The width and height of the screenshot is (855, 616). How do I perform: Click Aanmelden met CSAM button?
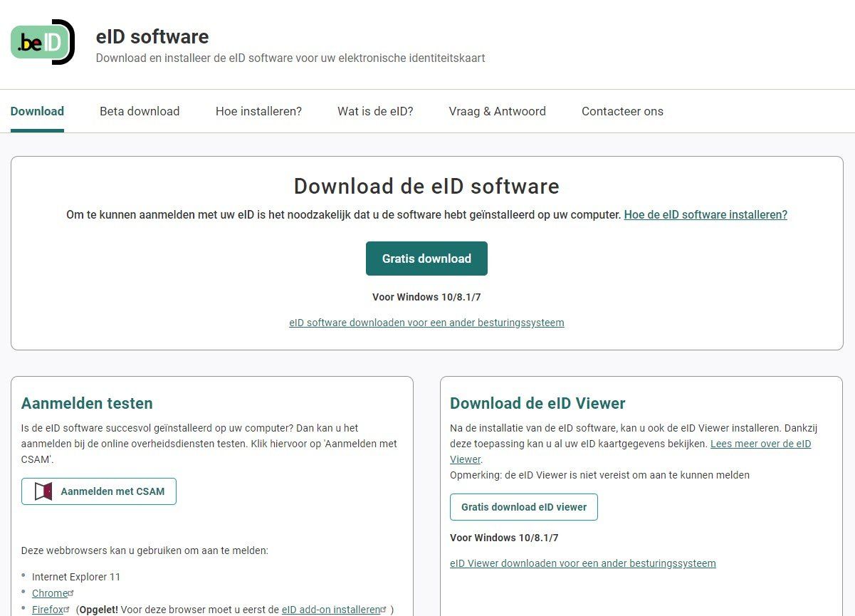pos(99,491)
